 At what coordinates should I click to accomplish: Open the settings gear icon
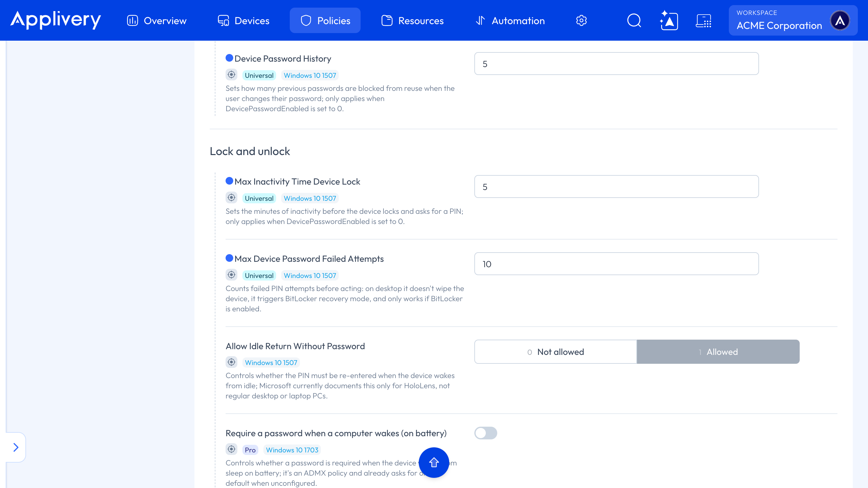coord(581,21)
